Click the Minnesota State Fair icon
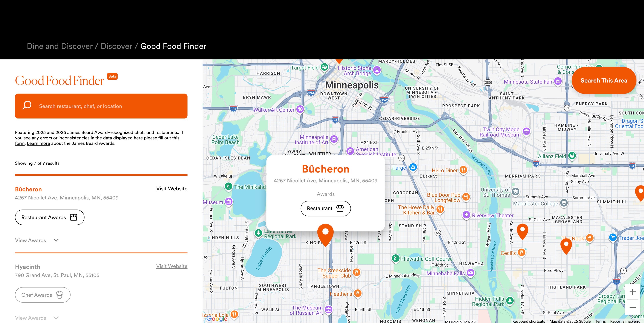The width and height of the screenshot is (644, 323). point(558,81)
